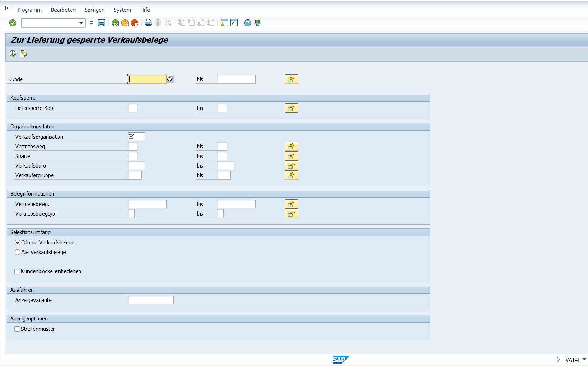Click the Customize Local Layout monitor icon
588x366 pixels.
coord(257,23)
